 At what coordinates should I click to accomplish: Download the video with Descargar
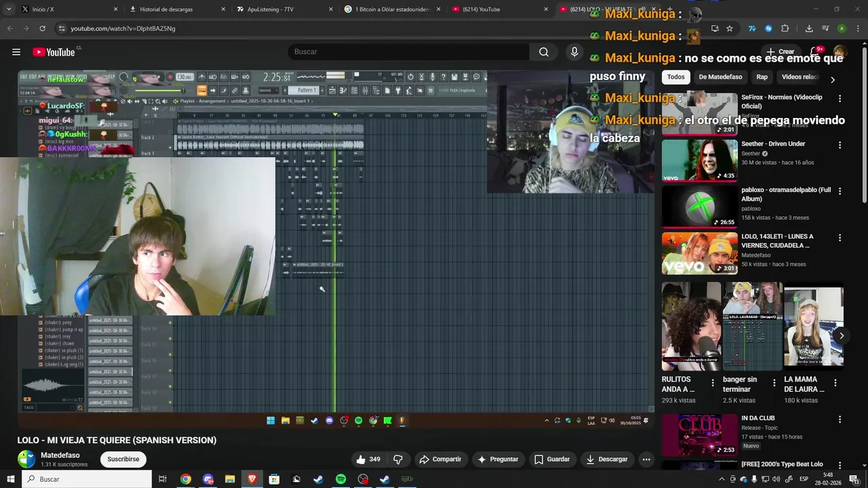(607, 460)
